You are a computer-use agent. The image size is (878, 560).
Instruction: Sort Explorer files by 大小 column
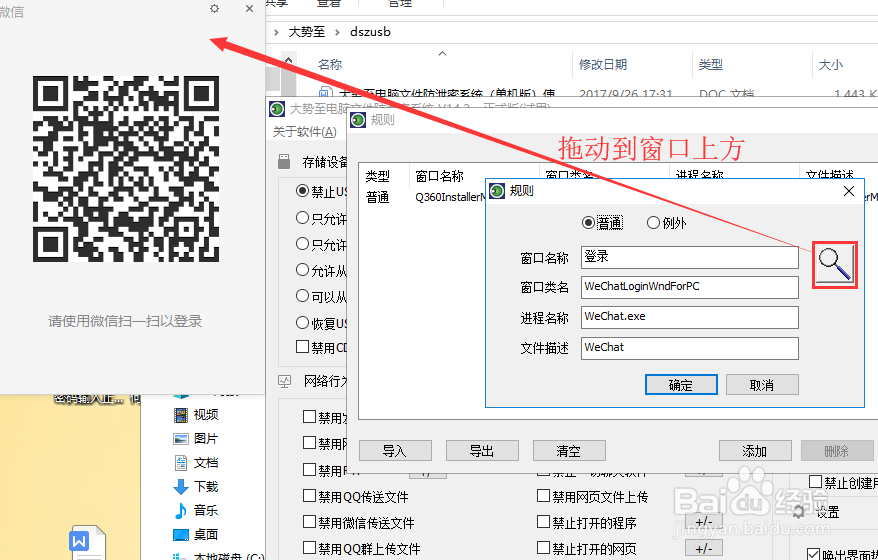[830, 65]
